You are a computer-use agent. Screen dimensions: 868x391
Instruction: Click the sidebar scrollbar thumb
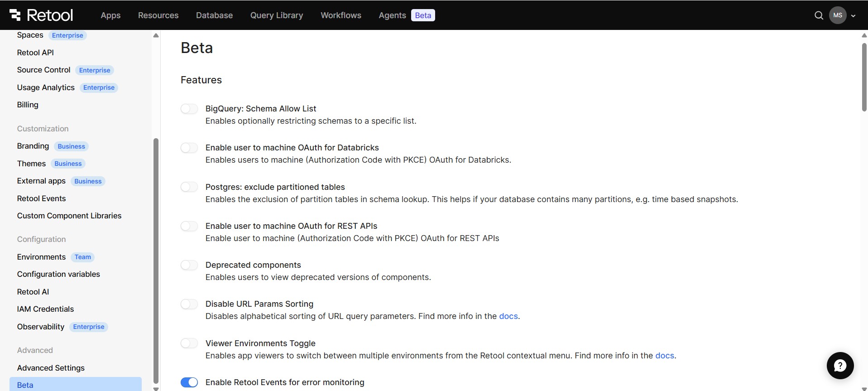(156, 261)
